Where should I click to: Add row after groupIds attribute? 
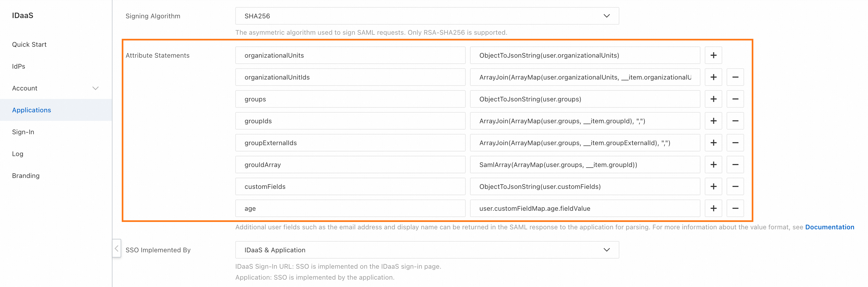(713, 121)
